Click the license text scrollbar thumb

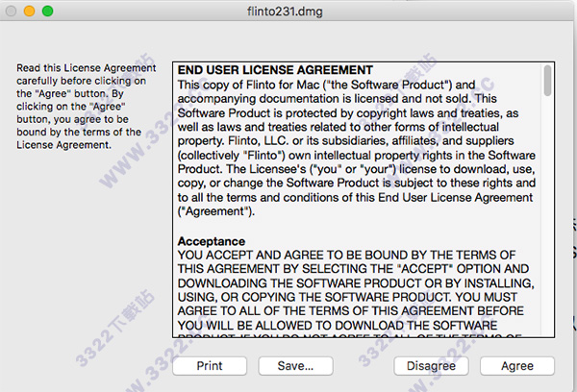click(547, 81)
